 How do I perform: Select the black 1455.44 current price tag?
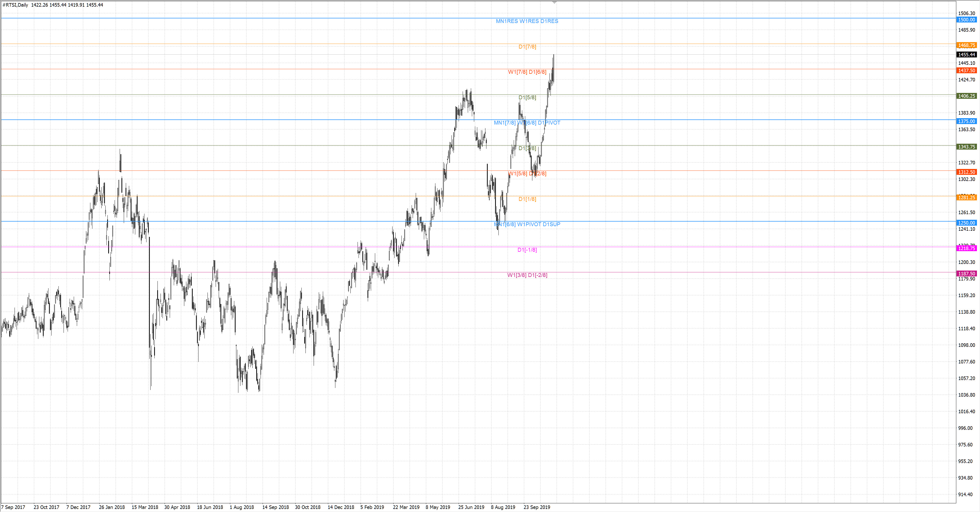click(x=966, y=55)
